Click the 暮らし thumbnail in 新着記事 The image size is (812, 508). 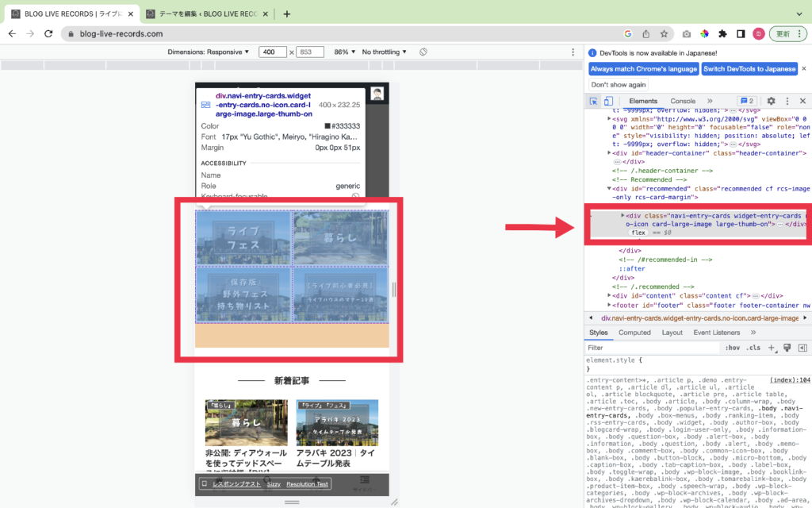pos(246,422)
